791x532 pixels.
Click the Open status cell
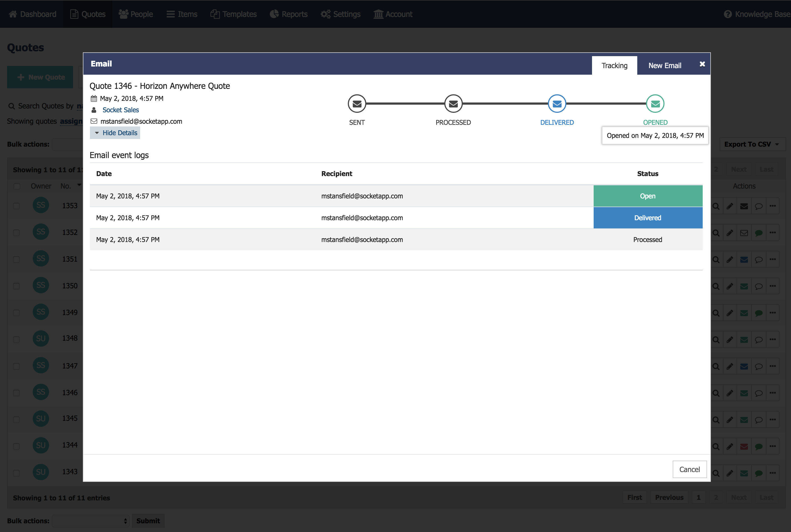(x=648, y=196)
